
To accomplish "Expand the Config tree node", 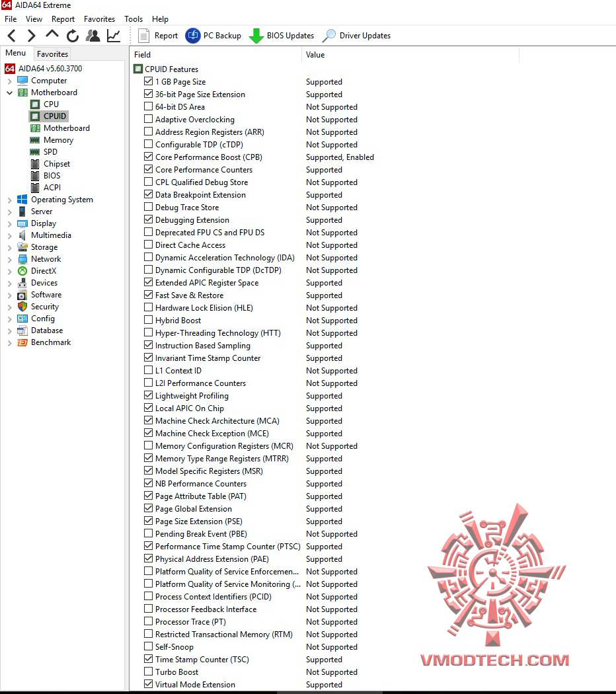I will [9, 319].
